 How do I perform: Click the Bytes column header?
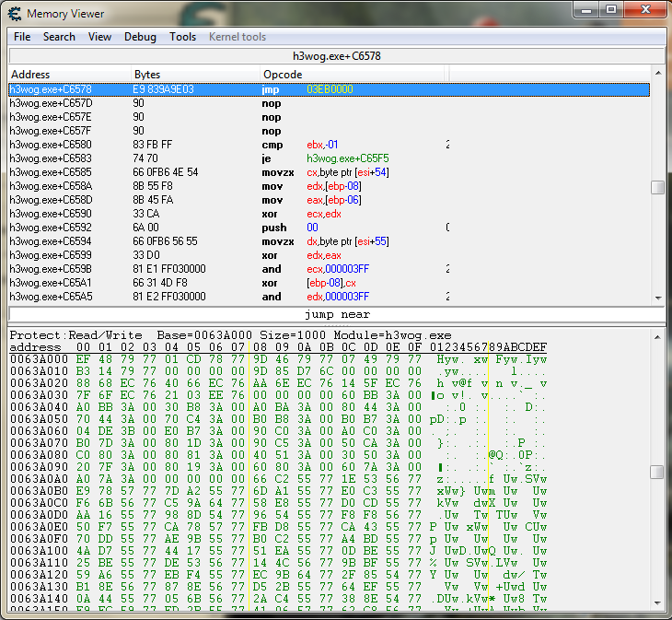tap(195, 74)
